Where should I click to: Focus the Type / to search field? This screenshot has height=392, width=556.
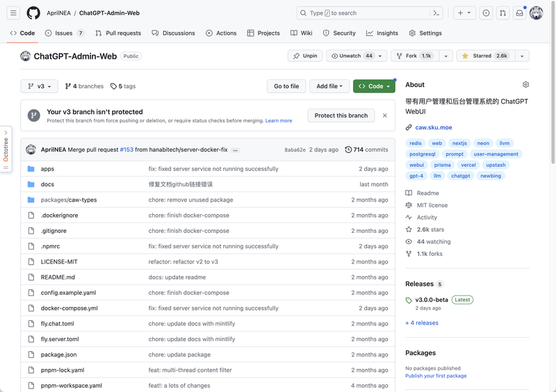click(x=370, y=13)
